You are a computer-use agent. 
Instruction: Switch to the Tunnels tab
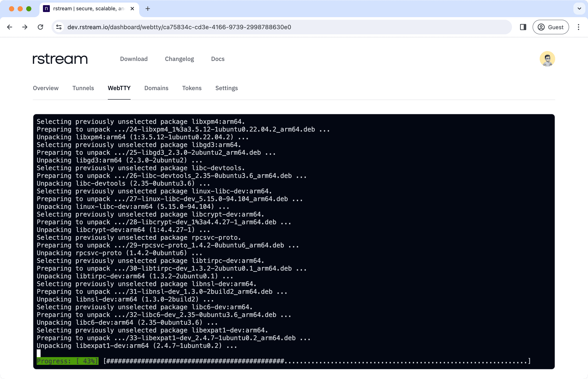click(83, 88)
